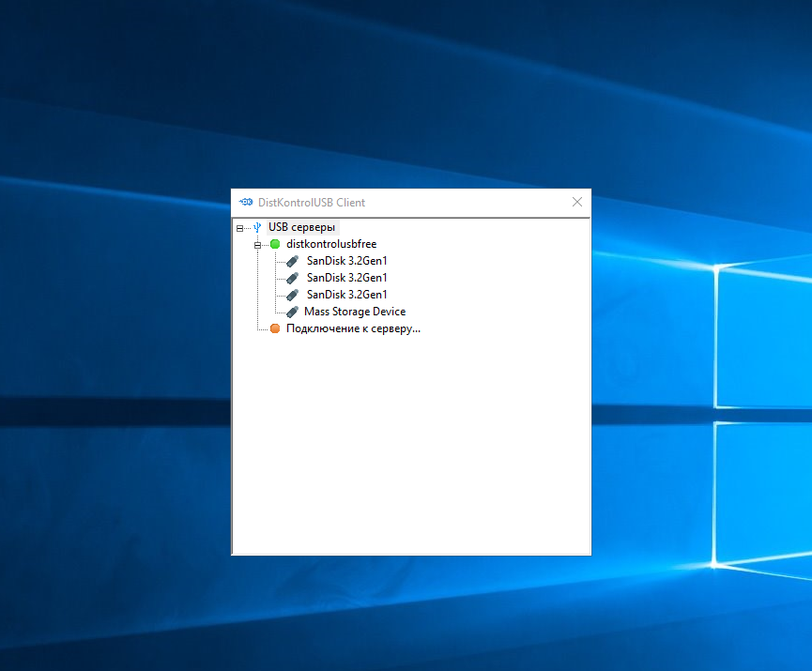Viewport: 812px width, 671px height.
Task: Click the USB trident icon beside USB серверы
Action: pyautogui.click(x=257, y=227)
